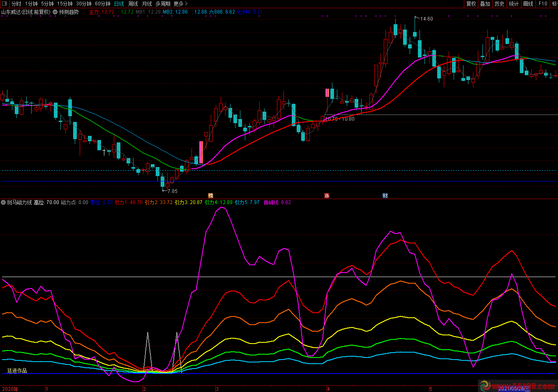Open 历史 history view

pyautogui.click(x=499, y=4)
